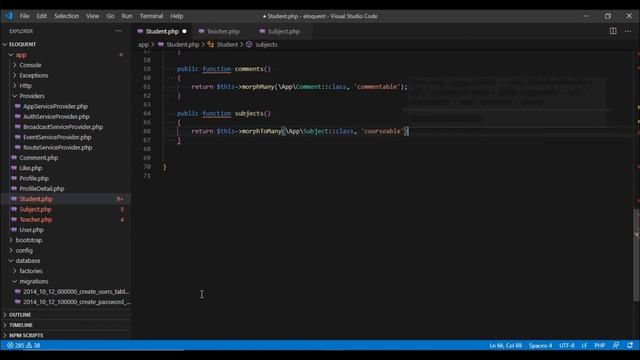This screenshot has height=360, width=640.
Task: Click warnings count 38 in status bar
Action: [x=33, y=345]
